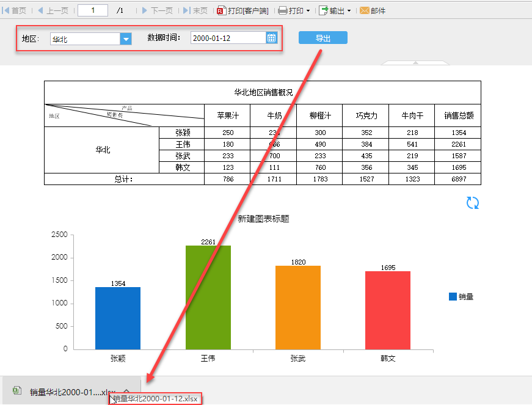Go to next page (下一页)
Screen dimensions: 532x405
tap(158, 10)
